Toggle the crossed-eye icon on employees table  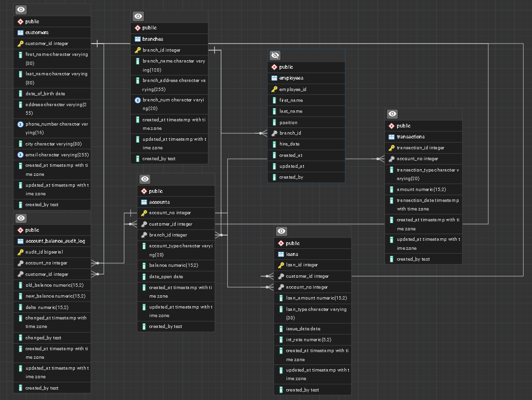pyautogui.click(x=275, y=55)
